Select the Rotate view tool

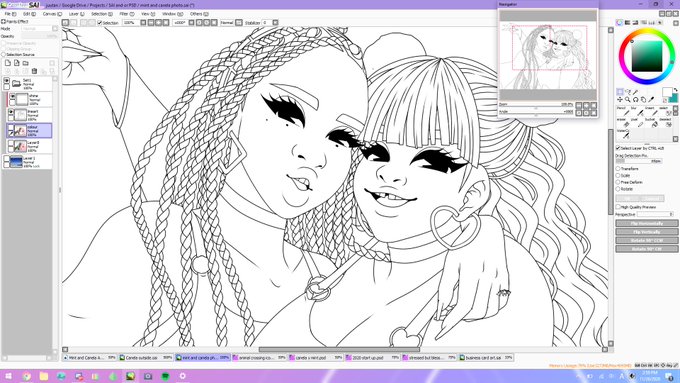(635, 99)
